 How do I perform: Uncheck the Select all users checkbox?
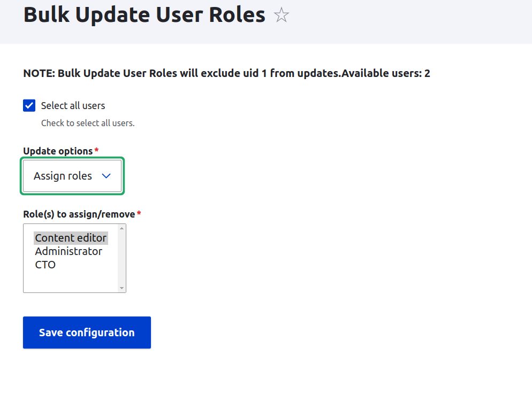click(x=29, y=105)
